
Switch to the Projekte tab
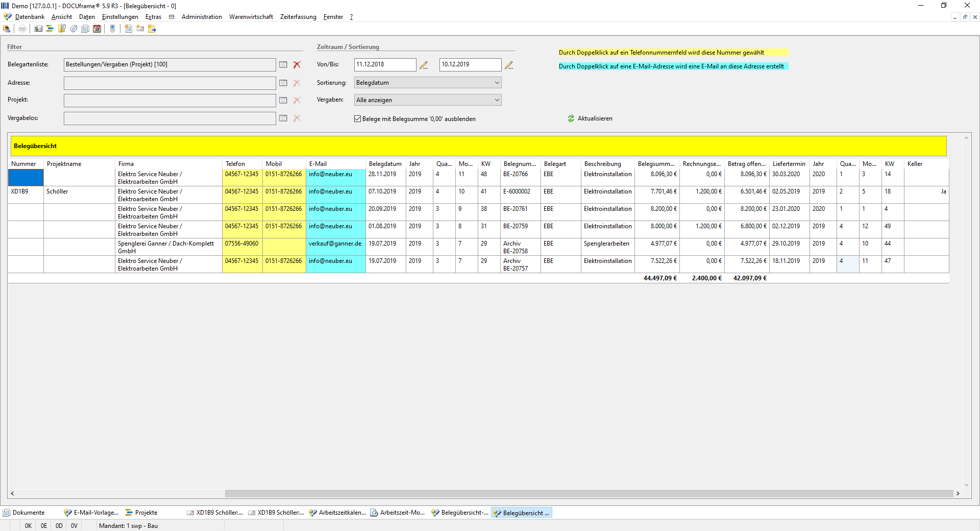(141, 513)
